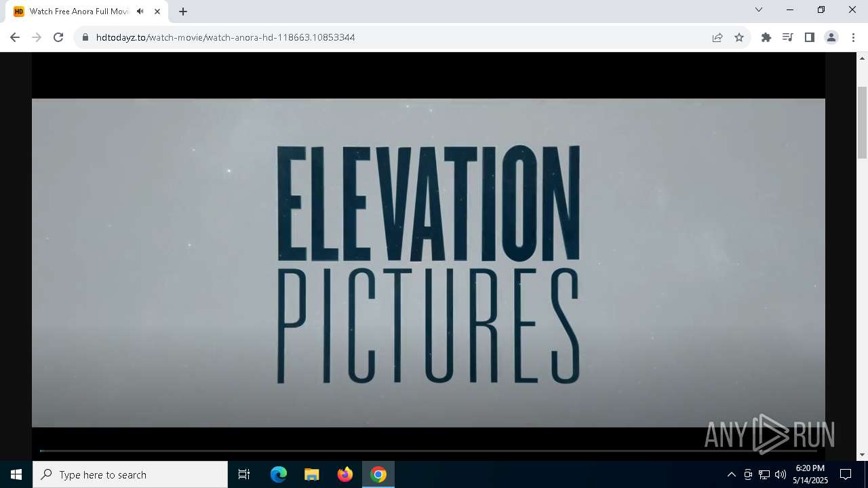Open the Windows notification center
This screenshot has width=868, height=488.
point(846,474)
